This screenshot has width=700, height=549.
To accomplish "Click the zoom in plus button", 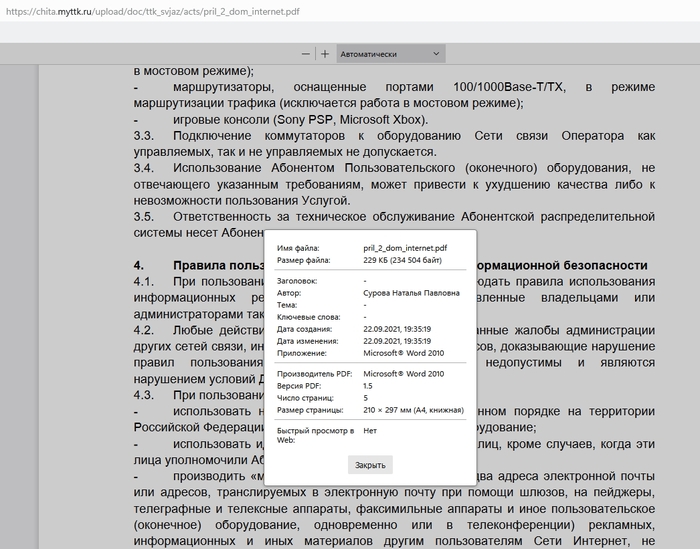I will coord(325,53).
